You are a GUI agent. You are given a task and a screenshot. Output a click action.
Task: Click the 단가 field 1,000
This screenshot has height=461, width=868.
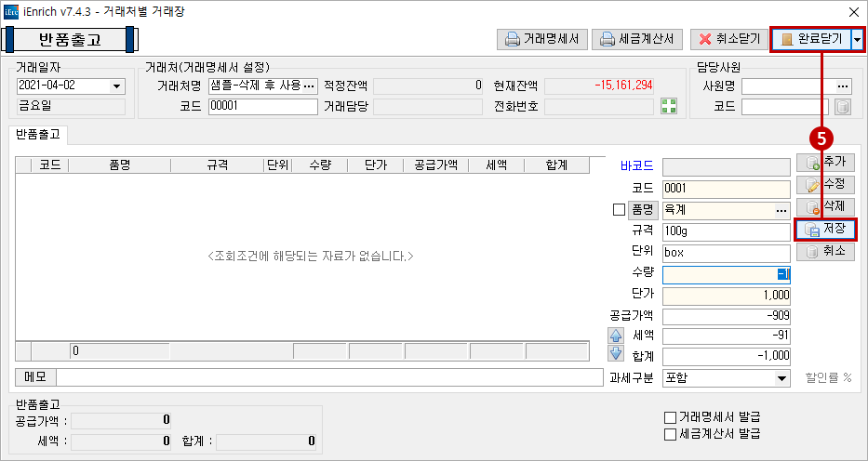click(727, 296)
